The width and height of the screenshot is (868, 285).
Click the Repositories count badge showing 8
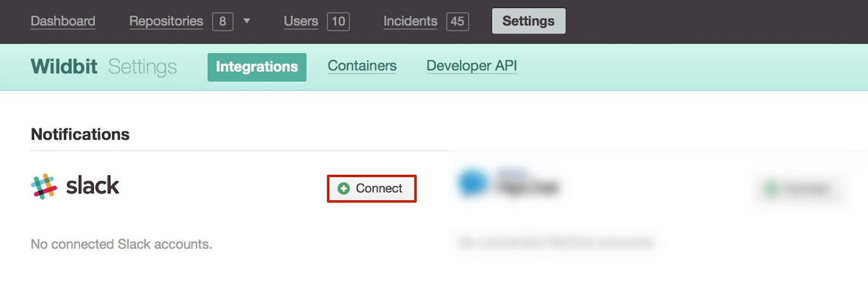(222, 21)
